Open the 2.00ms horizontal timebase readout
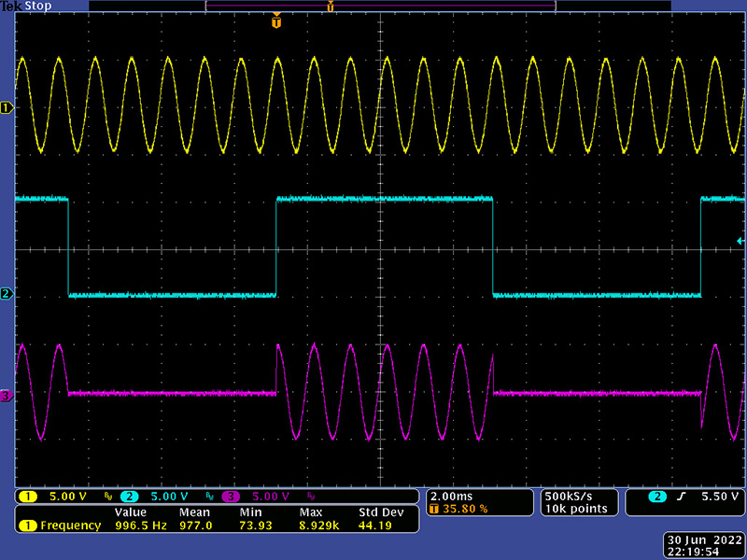747x560 pixels. coord(452,496)
